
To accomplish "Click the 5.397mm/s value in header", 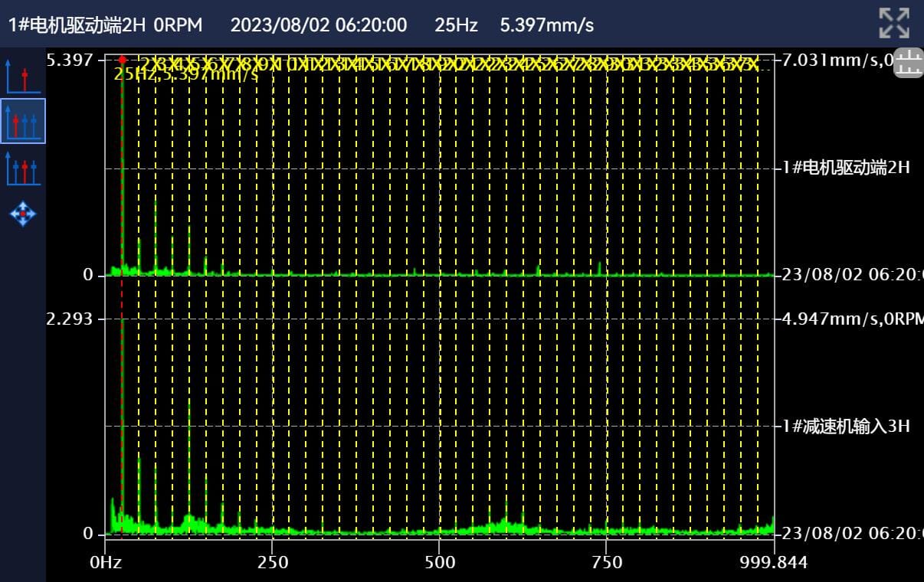I will (x=546, y=25).
